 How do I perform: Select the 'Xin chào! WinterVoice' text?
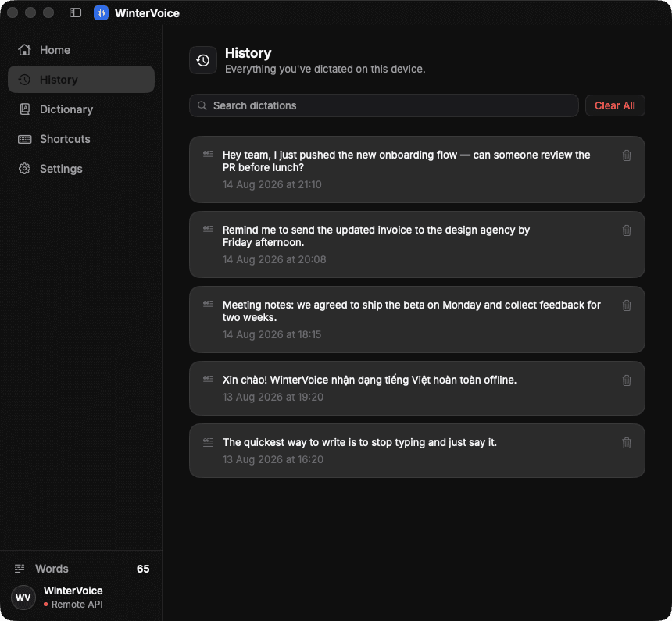tap(370, 380)
